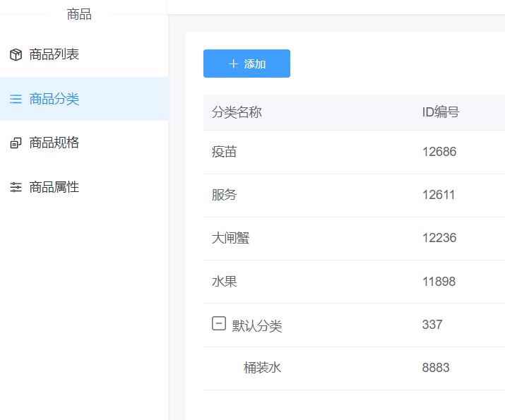Select the 大闸蟹 category row
The image size is (505, 420).
tap(230, 238)
